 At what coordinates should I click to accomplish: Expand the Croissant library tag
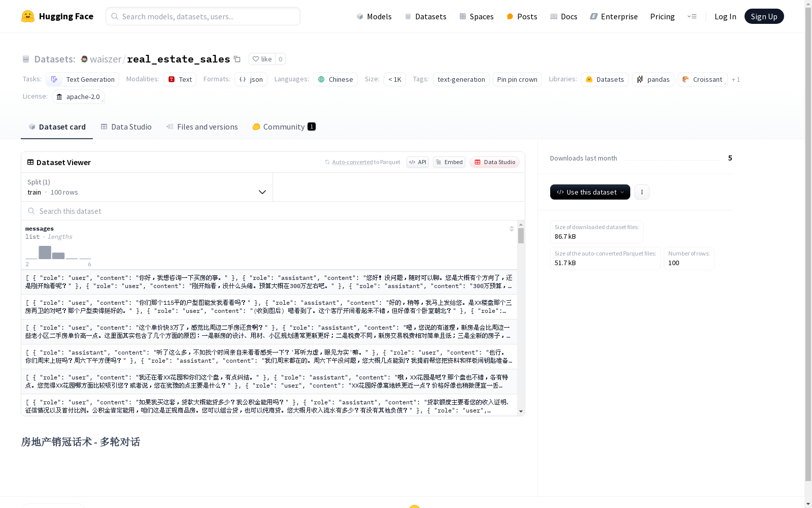click(702, 79)
